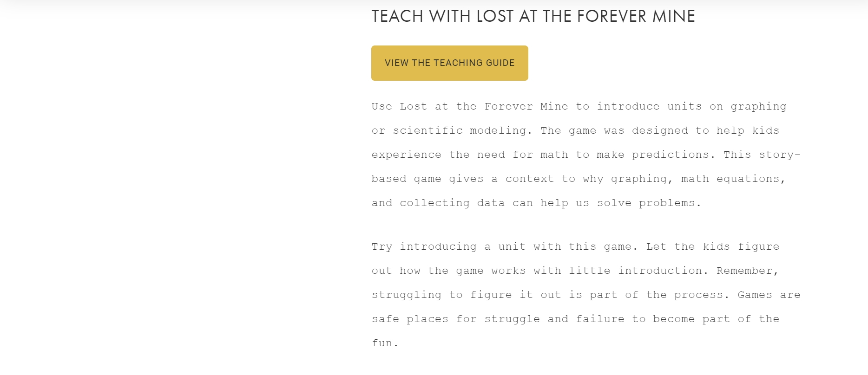Select the word modeling in the paragraph

coord(498,131)
